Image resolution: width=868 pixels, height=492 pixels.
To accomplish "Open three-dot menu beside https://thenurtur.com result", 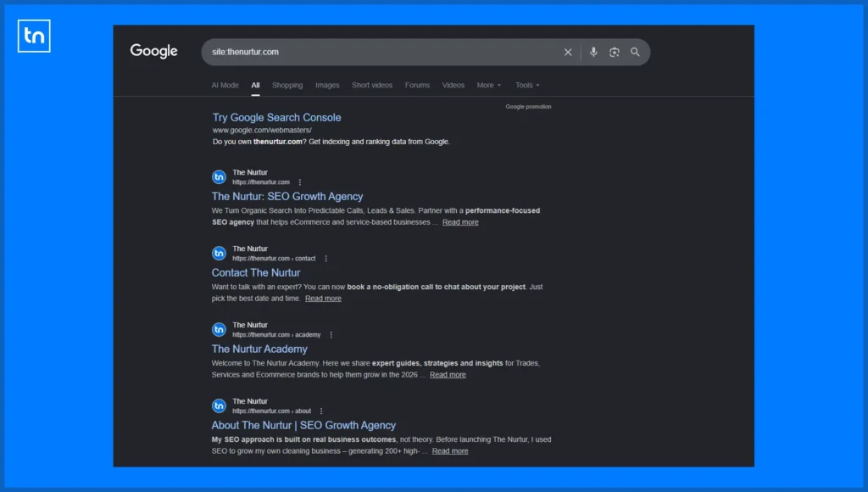I will pos(300,182).
